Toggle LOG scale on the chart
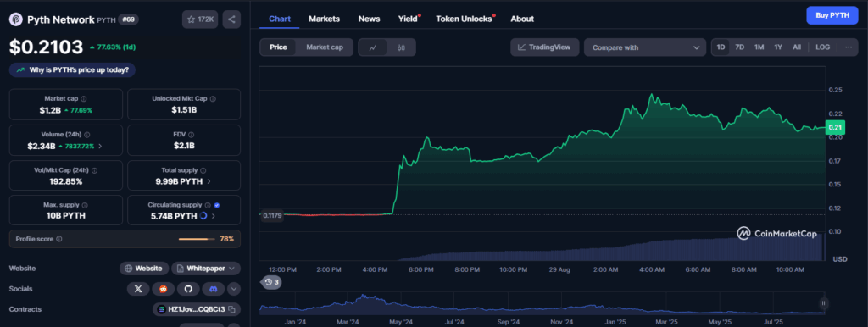Viewport: 868px width, 327px height. (822, 47)
